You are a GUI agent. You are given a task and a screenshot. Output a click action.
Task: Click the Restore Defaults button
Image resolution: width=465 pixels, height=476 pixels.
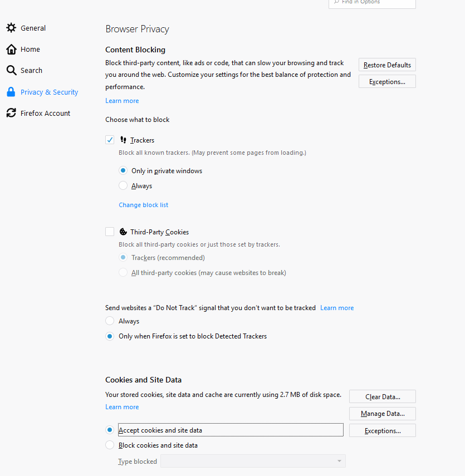tap(386, 65)
